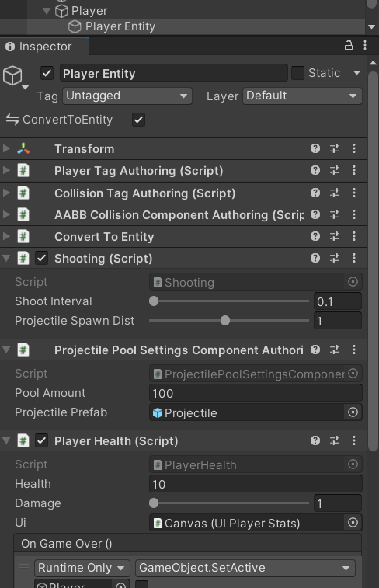379x588 pixels.
Task: Open presets for Shooting script
Action: (x=335, y=258)
